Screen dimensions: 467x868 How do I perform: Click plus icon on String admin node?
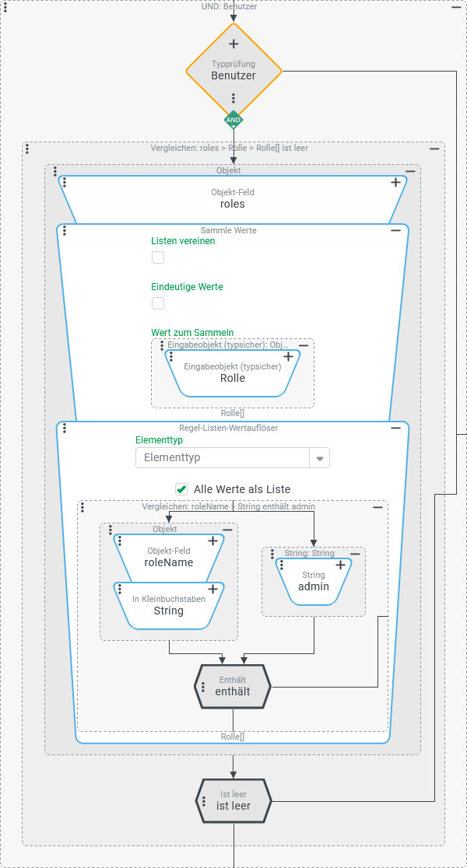(x=340, y=565)
